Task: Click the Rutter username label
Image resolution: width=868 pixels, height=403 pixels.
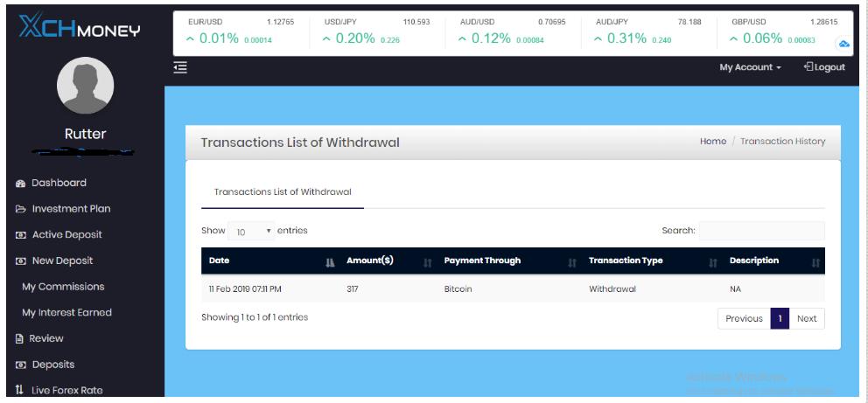Action: [x=85, y=134]
